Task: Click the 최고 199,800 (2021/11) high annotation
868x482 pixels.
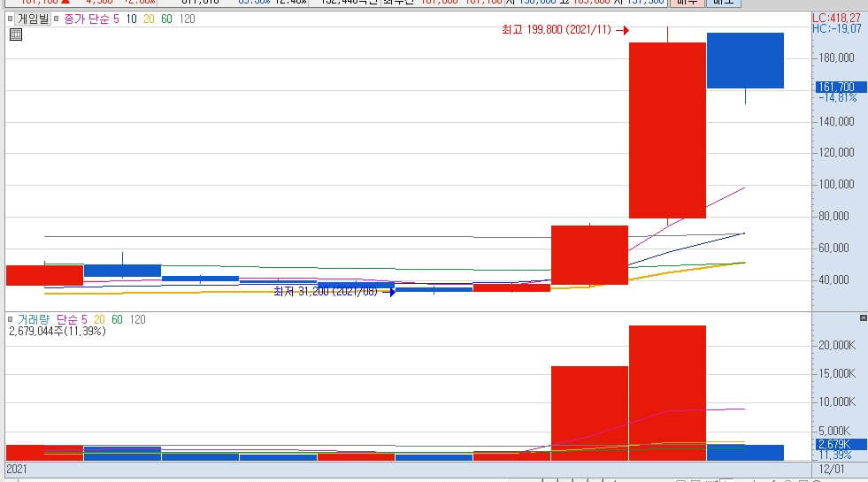Action: point(557,30)
